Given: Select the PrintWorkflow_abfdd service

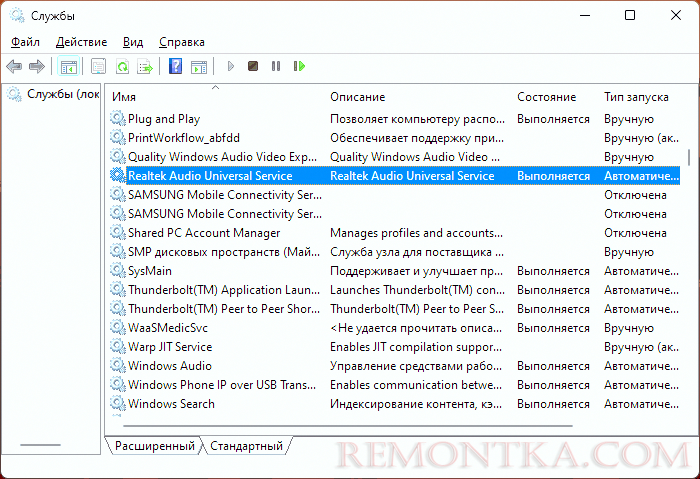Looking at the screenshot, I should (x=184, y=138).
